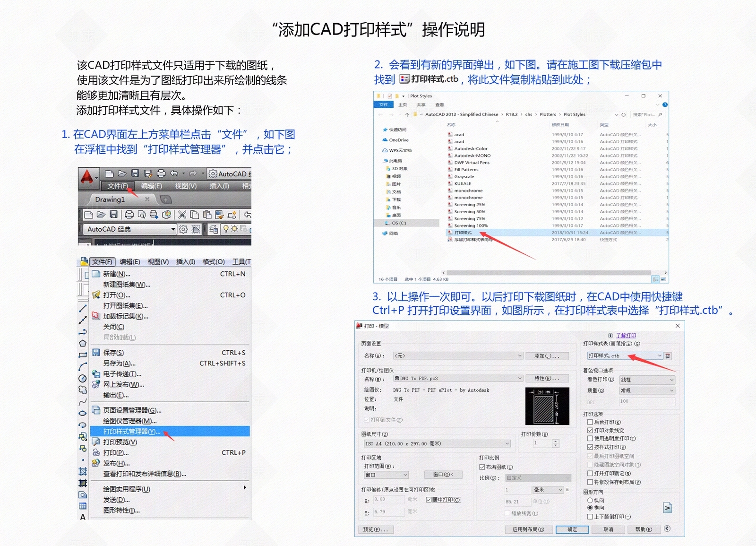Enable the 后台打印 checkbox
Screen dimensions: 756x546
590,422
